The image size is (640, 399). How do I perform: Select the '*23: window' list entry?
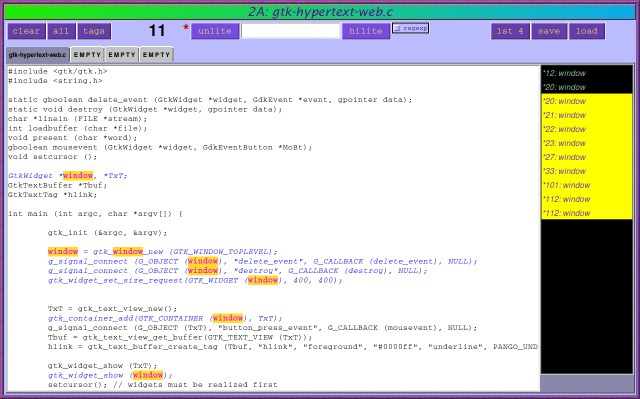587,143
